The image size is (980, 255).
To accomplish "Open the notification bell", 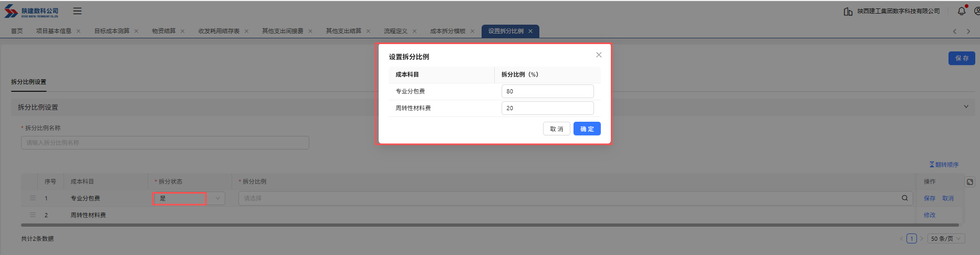I will [x=961, y=11].
